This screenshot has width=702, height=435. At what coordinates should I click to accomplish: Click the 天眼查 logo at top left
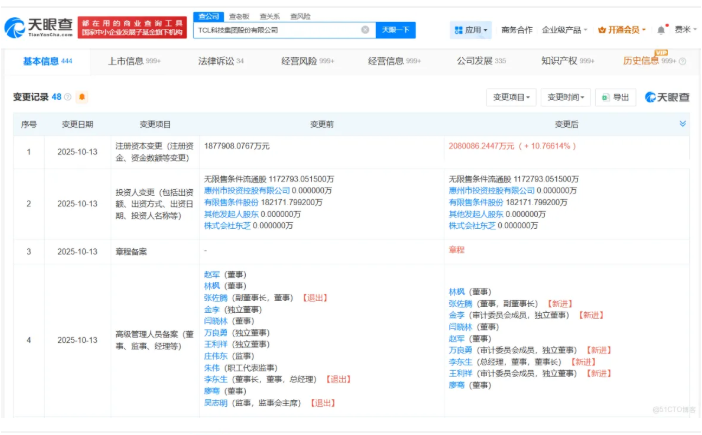click(x=38, y=27)
